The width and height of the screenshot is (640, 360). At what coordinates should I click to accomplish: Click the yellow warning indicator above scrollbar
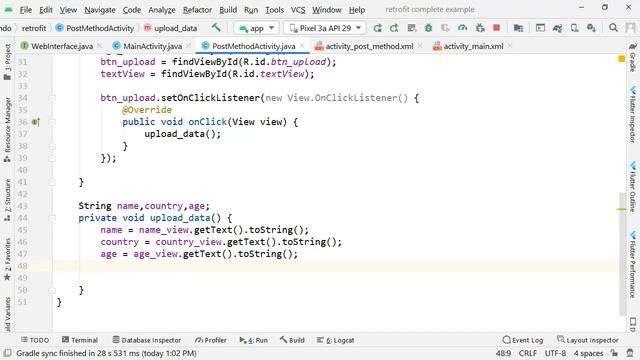pyautogui.click(x=622, y=59)
